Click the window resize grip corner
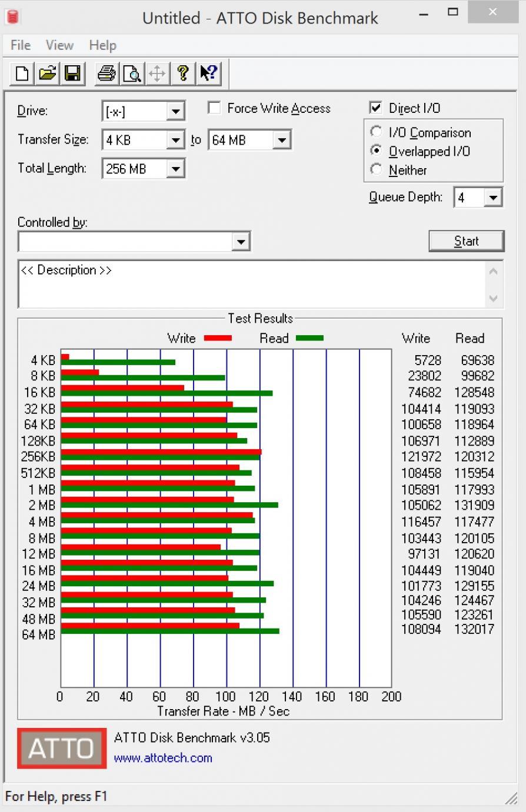This screenshot has height=812, width=526. click(x=512, y=798)
